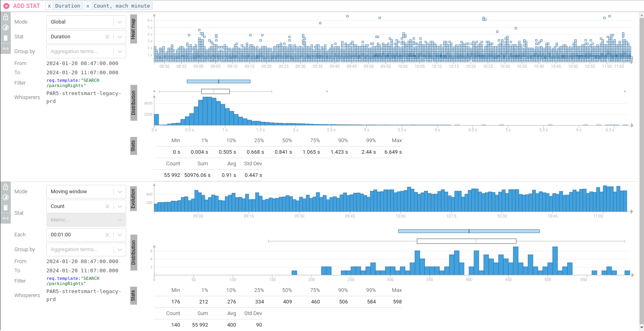The height and width of the screenshot is (331, 644).
Task: Clear the Count stat selection X
Action: coord(107,206)
